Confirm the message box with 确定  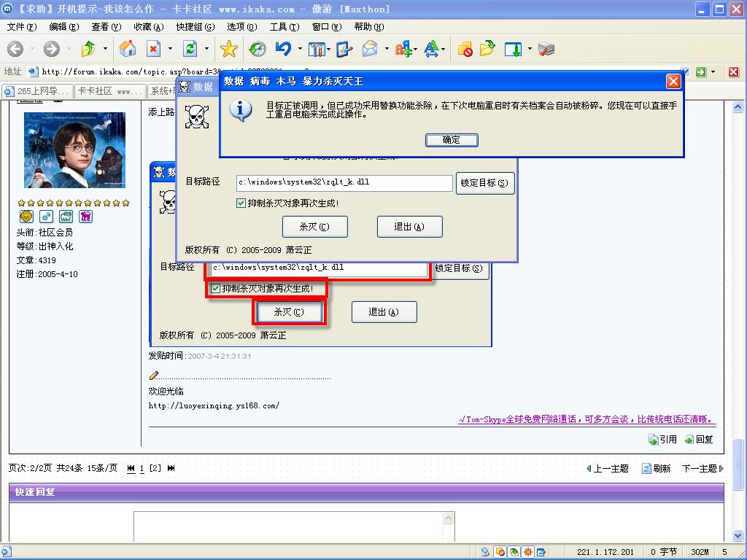tap(451, 140)
